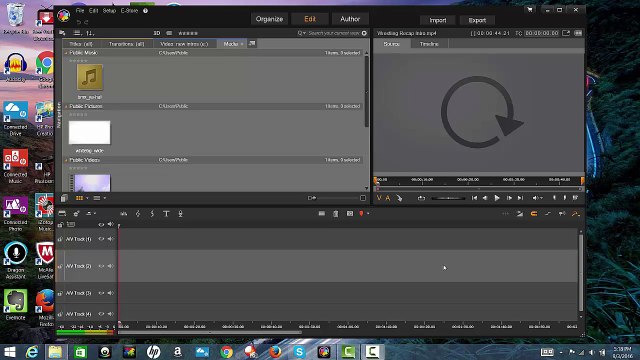Click the timeline settings film icon
Viewport: 640px width, 360px height.
point(62,213)
